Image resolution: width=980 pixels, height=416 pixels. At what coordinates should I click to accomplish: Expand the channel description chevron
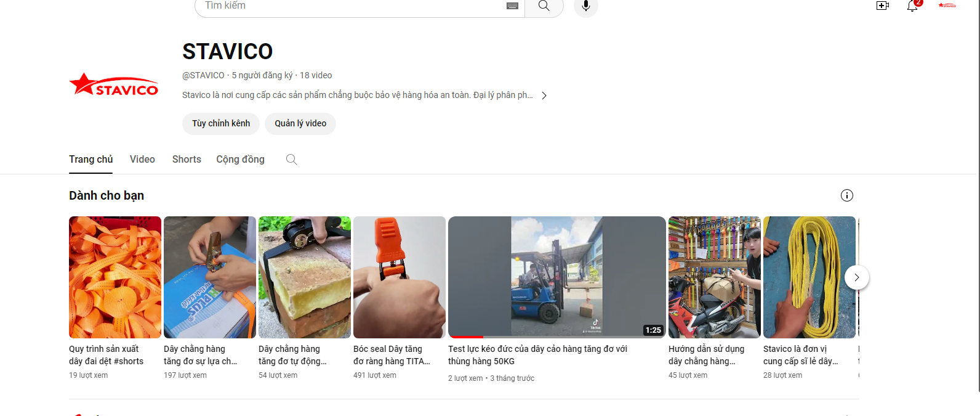click(544, 96)
